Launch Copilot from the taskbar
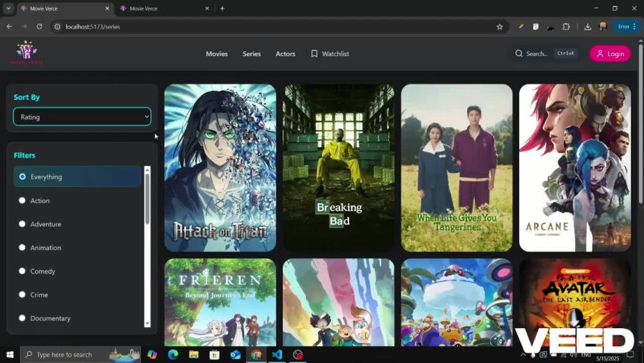The width and height of the screenshot is (644, 363). coord(153,355)
